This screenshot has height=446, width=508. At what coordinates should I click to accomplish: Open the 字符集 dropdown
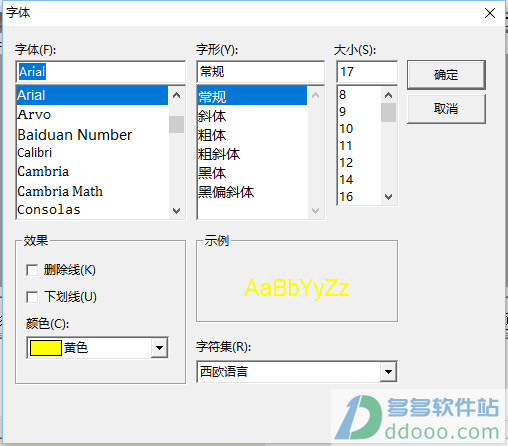click(388, 371)
